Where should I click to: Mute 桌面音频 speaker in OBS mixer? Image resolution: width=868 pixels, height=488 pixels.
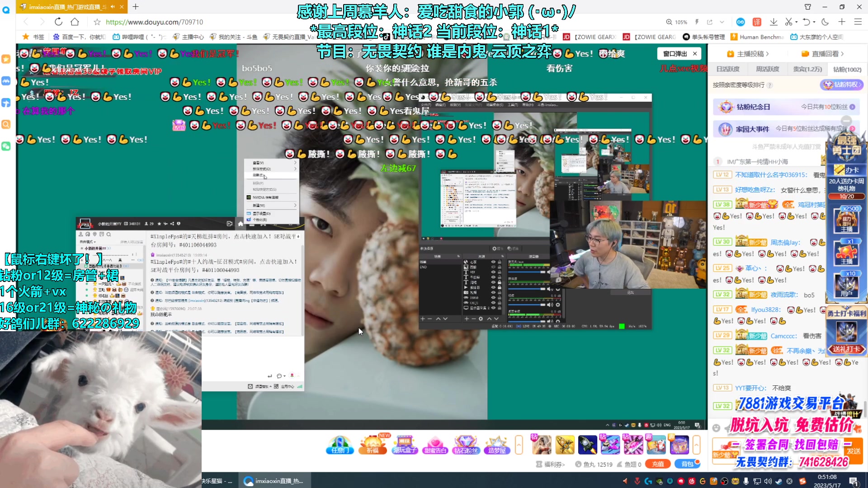pyautogui.click(x=550, y=321)
